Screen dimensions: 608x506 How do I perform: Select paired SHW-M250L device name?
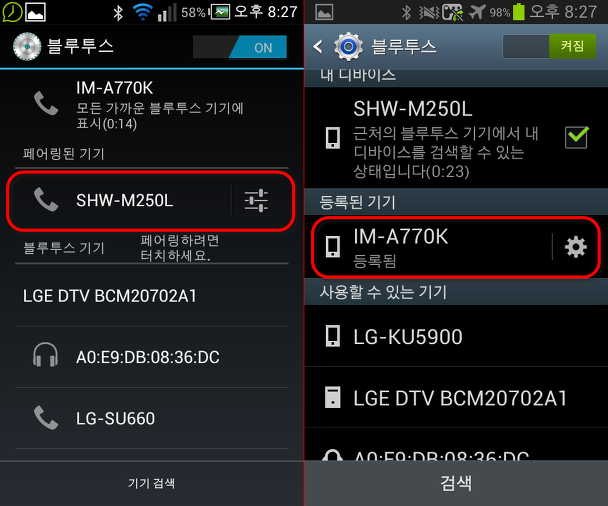(x=124, y=200)
